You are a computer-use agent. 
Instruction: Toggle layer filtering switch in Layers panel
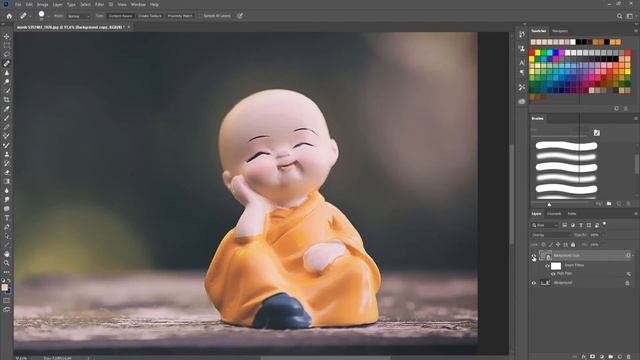[x=604, y=223]
